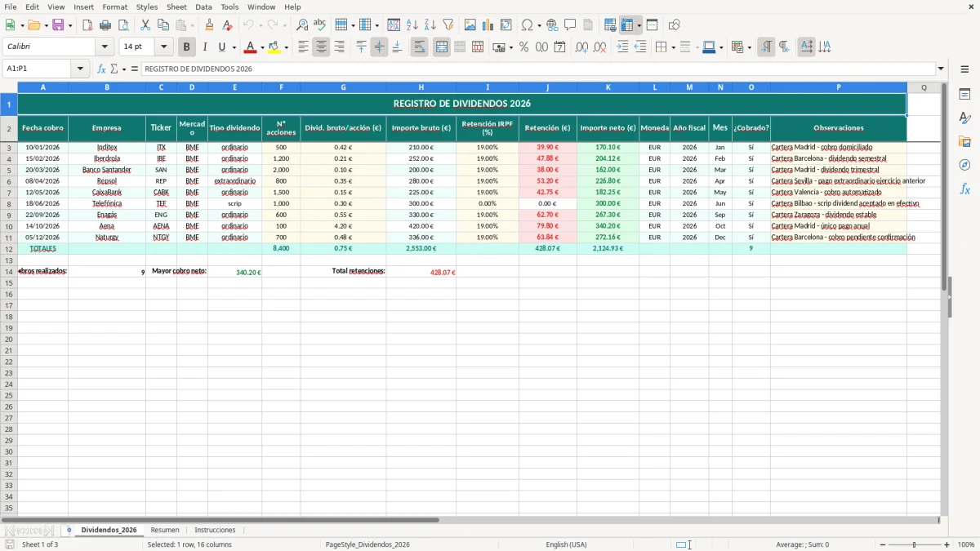Toggle merge and center cells
This screenshot has height=551, width=980.
[442, 47]
